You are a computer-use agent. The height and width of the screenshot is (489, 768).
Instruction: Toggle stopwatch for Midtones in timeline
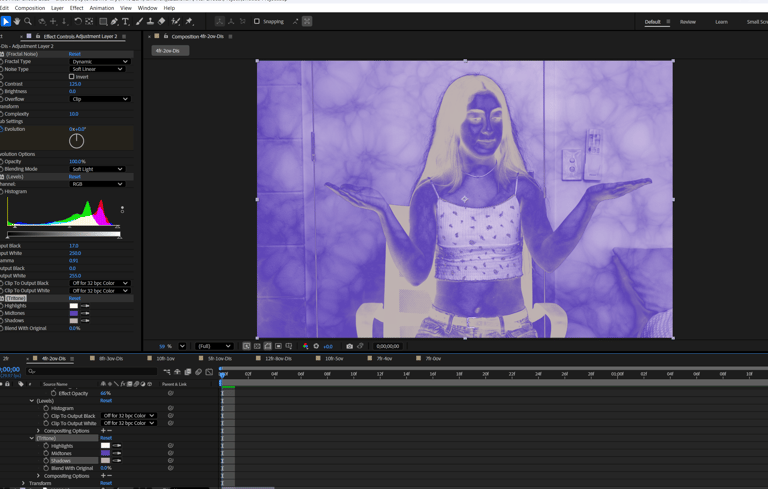click(46, 453)
